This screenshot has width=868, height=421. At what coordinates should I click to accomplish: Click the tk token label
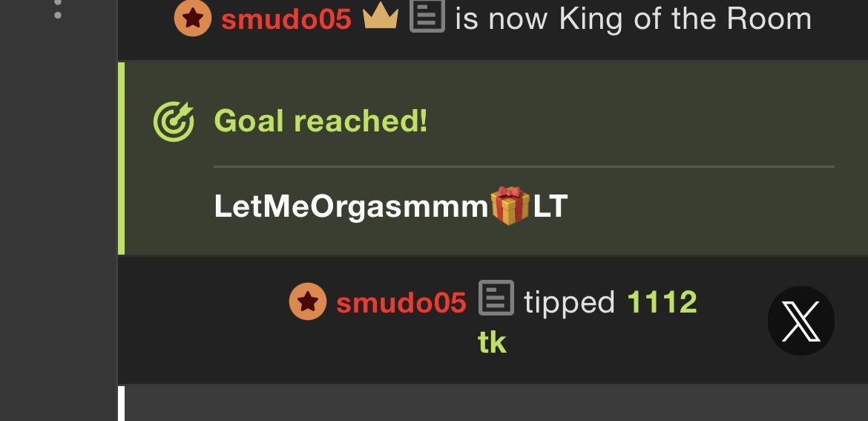492,343
